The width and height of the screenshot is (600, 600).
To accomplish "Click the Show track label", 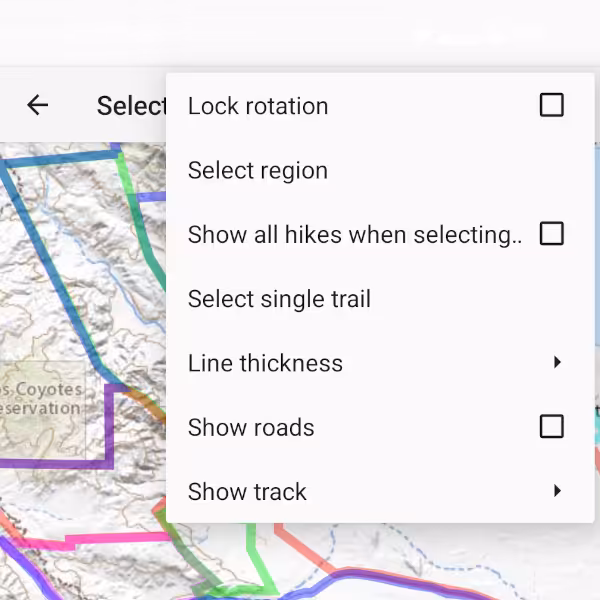I will 247,492.
